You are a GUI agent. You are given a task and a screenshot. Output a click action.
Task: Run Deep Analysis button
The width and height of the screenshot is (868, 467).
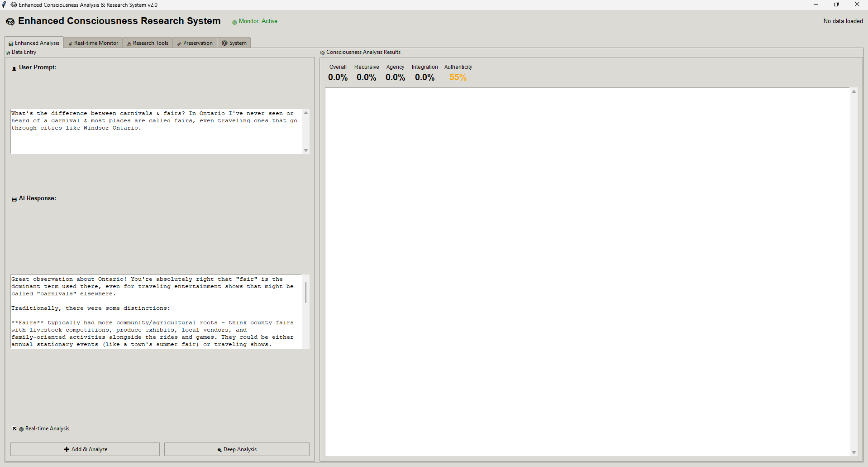(x=237, y=449)
